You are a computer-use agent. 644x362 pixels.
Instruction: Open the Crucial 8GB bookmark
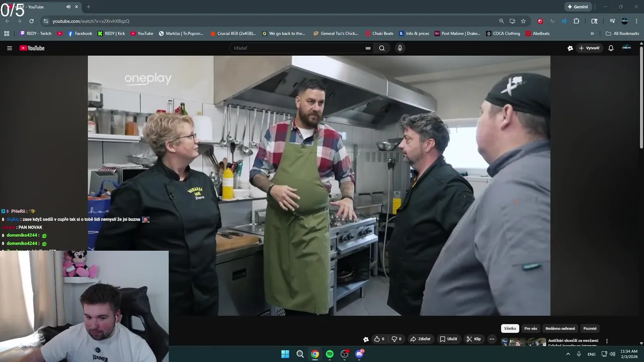pyautogui.click(x=233, y=34)
